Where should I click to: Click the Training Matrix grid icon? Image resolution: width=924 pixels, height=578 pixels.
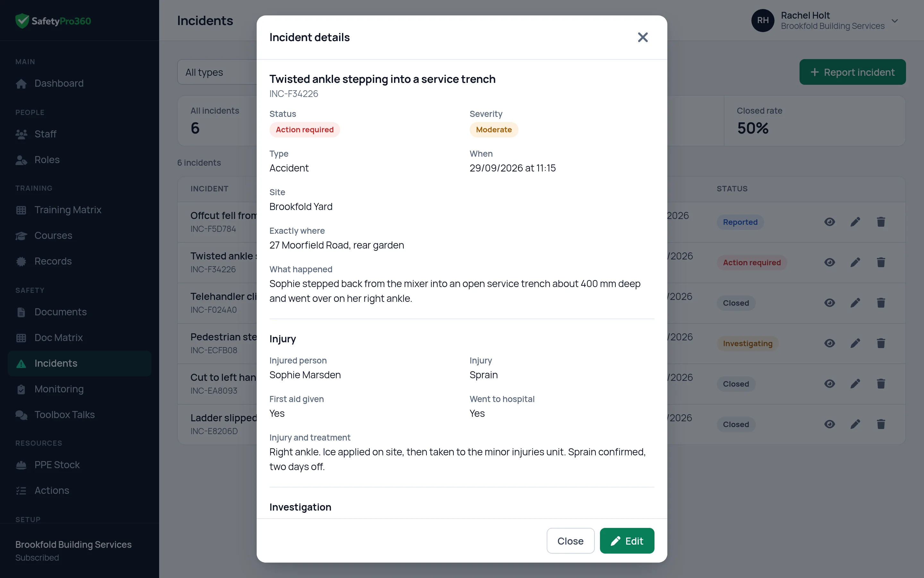(x=21, y=210)
